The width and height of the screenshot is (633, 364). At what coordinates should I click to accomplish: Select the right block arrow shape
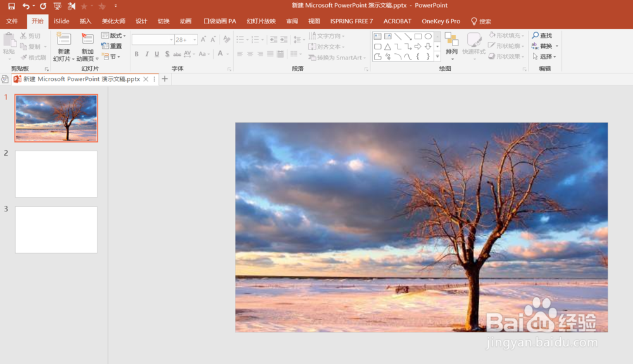tap(418, 47)
